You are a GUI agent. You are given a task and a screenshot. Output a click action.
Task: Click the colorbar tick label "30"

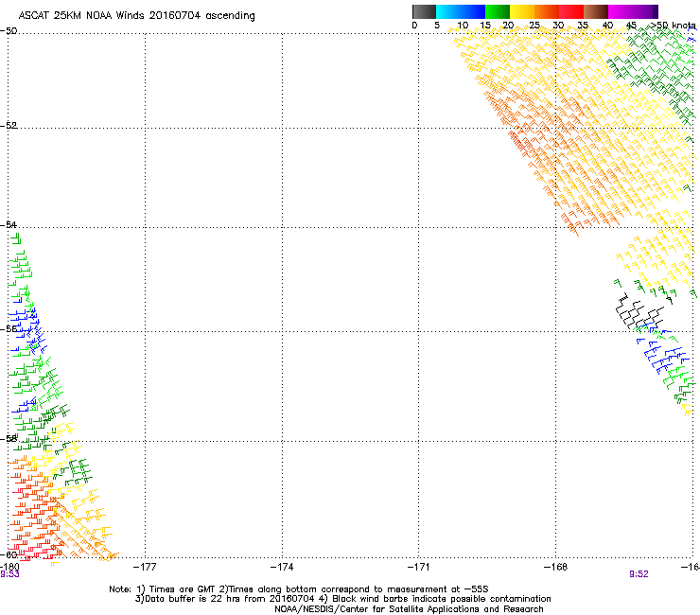click(x=558, y=26)
